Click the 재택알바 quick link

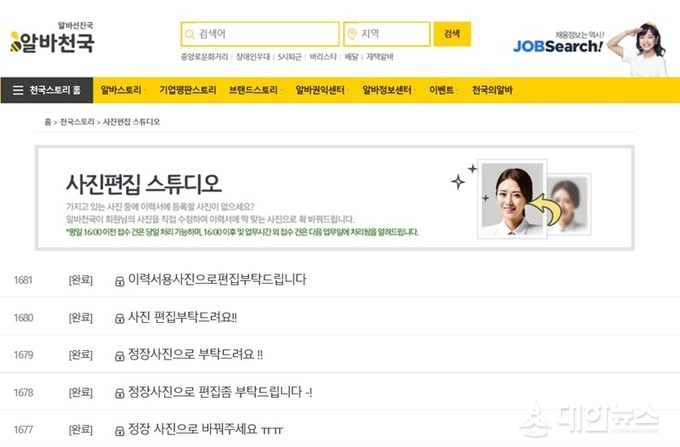click(380, 57)
